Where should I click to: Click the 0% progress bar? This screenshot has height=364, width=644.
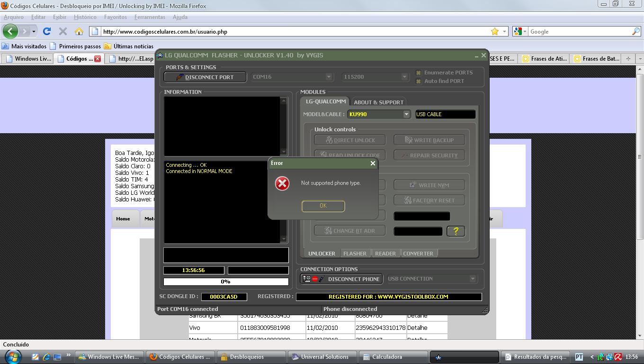click(x=226, y=282)
